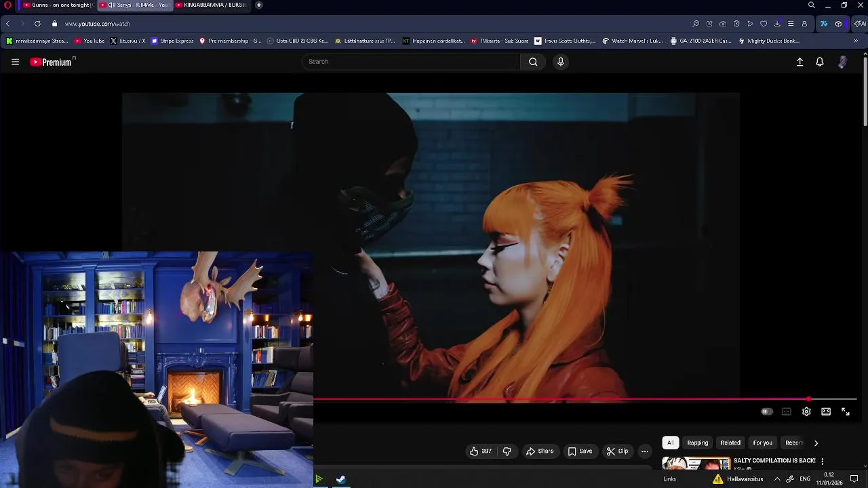868x488 pixels.
Task: Open the YouTube guide hamburger menu
Action: pyautogui.click(x=15, y=62)
